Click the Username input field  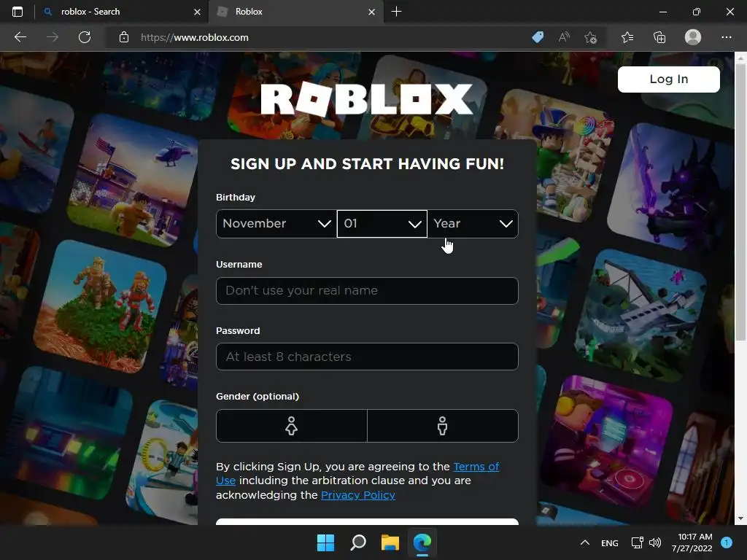pos(367,290)
